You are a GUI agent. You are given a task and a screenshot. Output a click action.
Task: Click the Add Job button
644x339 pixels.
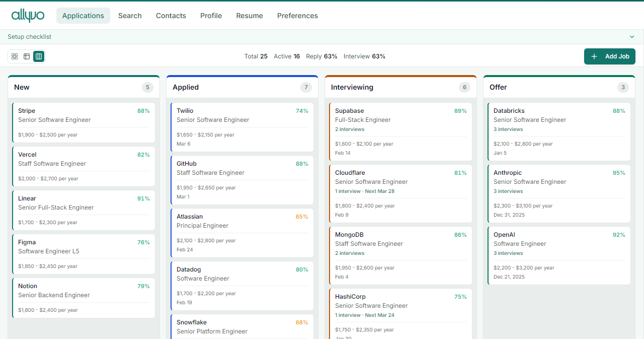point(610,56)
